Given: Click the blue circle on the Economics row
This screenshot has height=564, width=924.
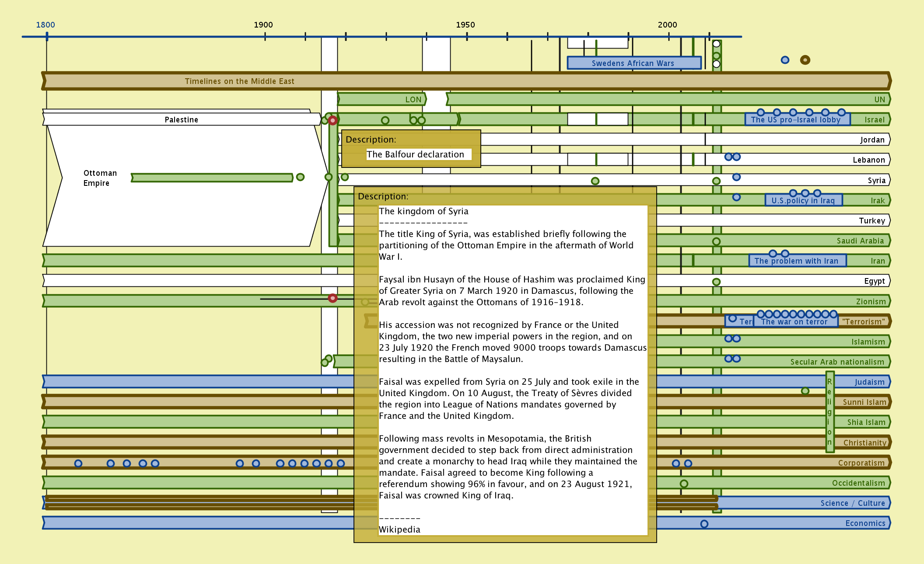Looking at the screenshot, I should [704, 524].
